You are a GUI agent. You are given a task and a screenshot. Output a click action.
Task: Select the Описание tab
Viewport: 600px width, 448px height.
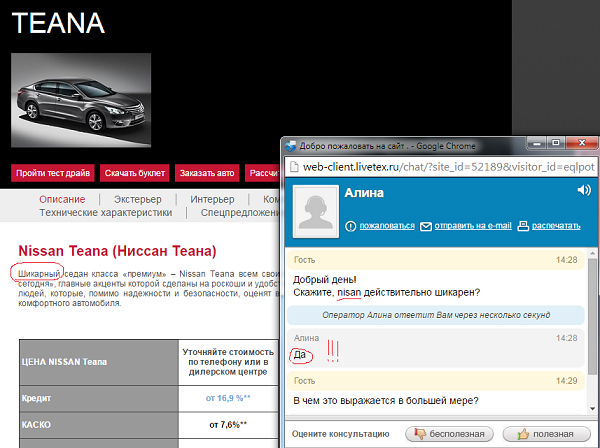point(62,199)
